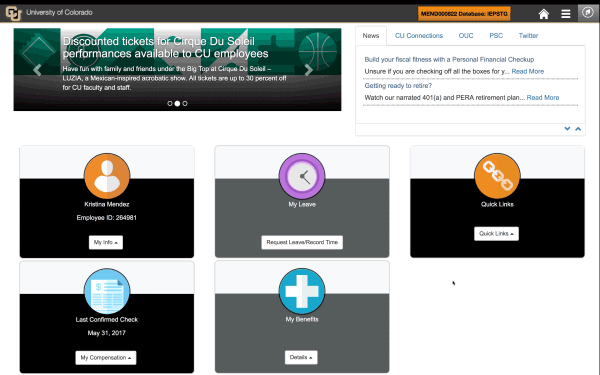
Task: Open the hamburger menu icon
Action: click(x=566, y=14)
